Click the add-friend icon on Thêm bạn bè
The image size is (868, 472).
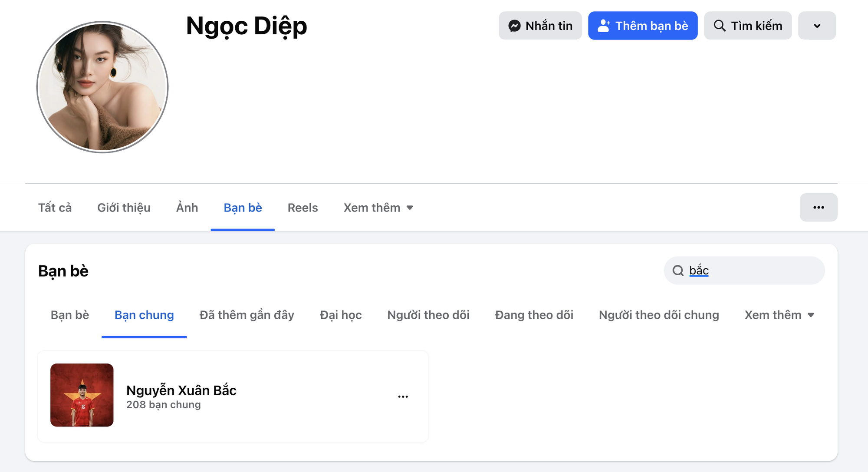(604, 26)
